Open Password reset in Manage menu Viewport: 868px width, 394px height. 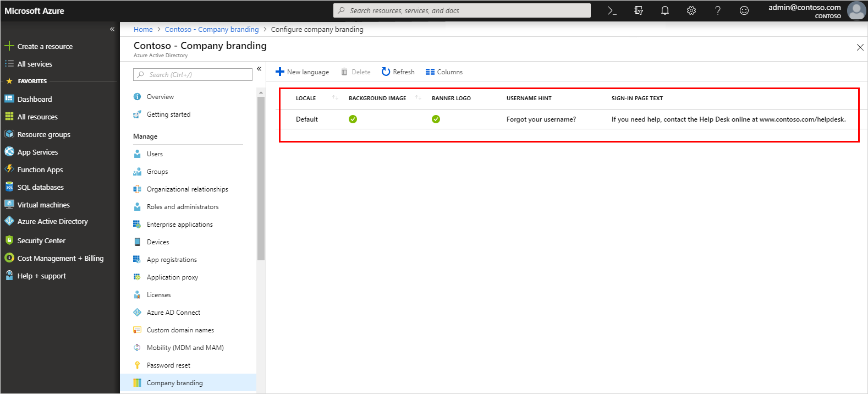coord(168,365)
